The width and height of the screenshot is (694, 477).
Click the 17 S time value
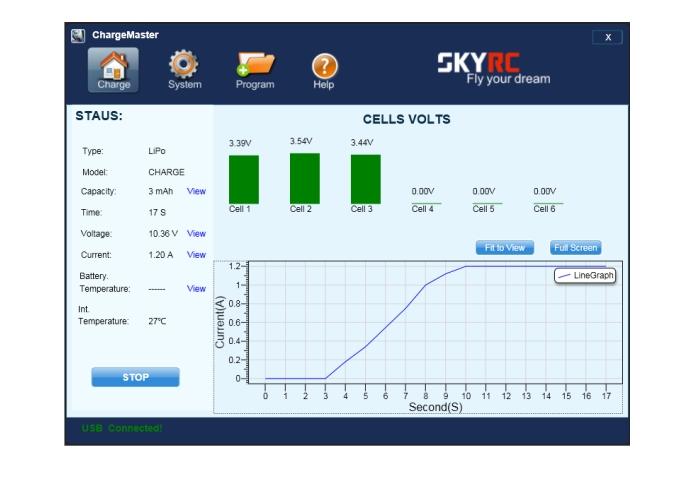coord(157,212)
